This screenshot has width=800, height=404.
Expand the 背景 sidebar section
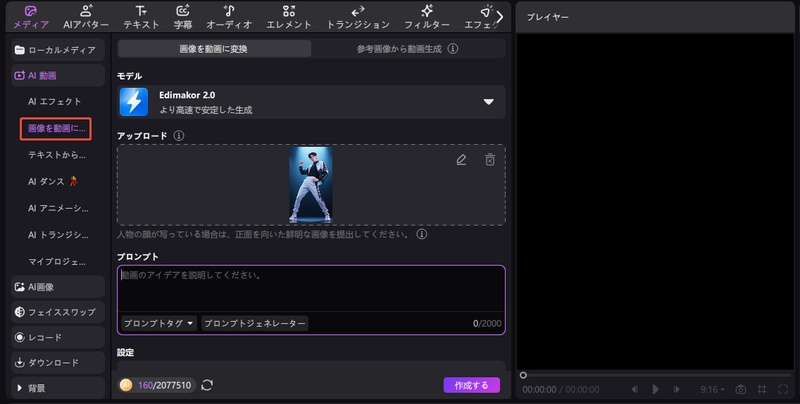pos(58,388)
